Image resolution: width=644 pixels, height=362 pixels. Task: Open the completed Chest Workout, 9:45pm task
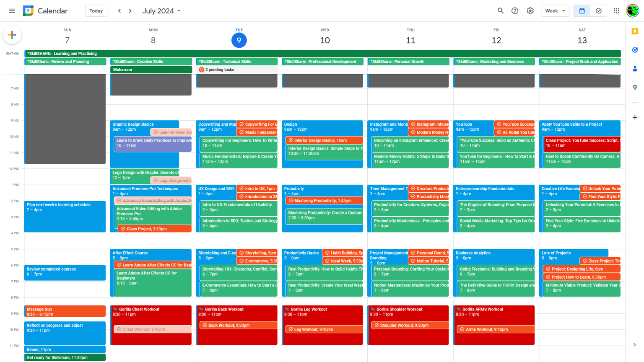tap(153, 329)
